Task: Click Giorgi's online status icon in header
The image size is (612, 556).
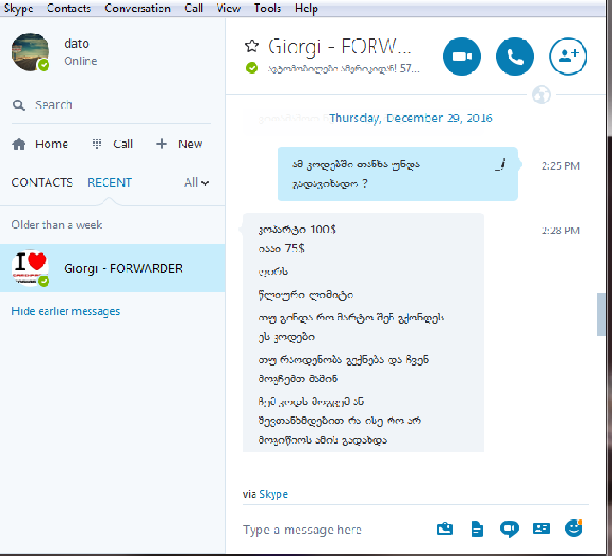Action: 252,68
